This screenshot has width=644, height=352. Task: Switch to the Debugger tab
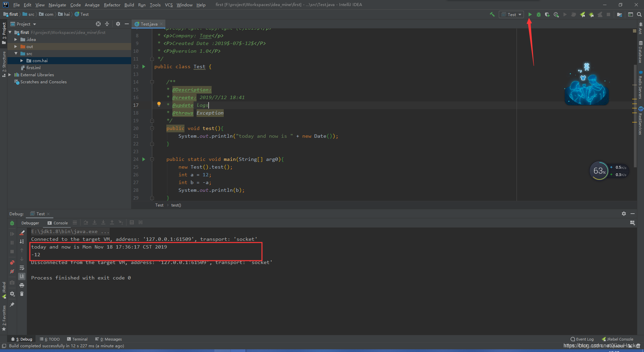[30, 223]
